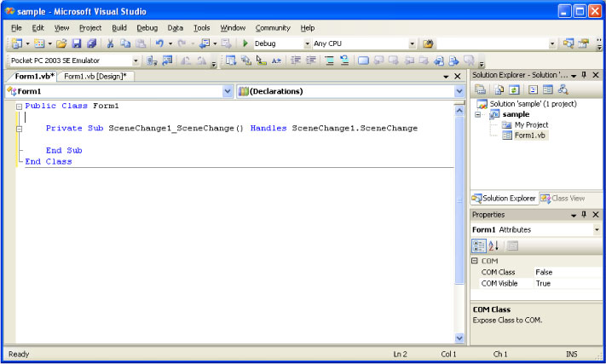Click the Display Word Completion icon
The height and width of the screenshot is (364, 606).
coord(276,61)
